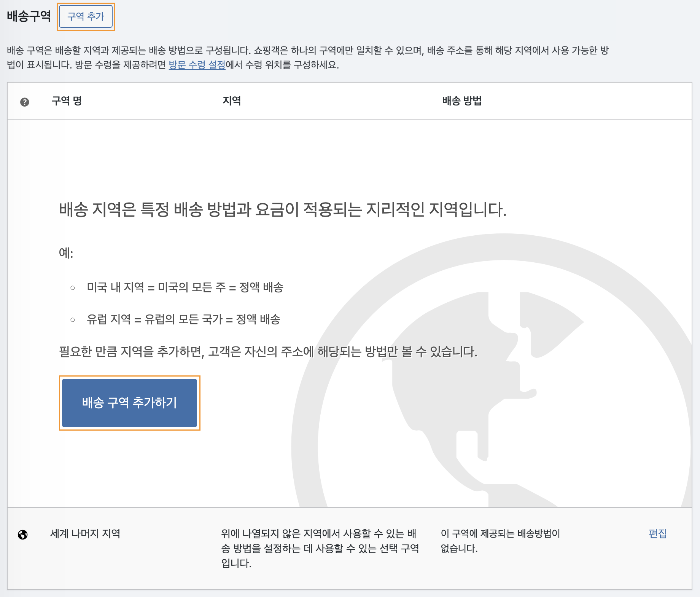Click the 지역 column header

pos(232,101)
